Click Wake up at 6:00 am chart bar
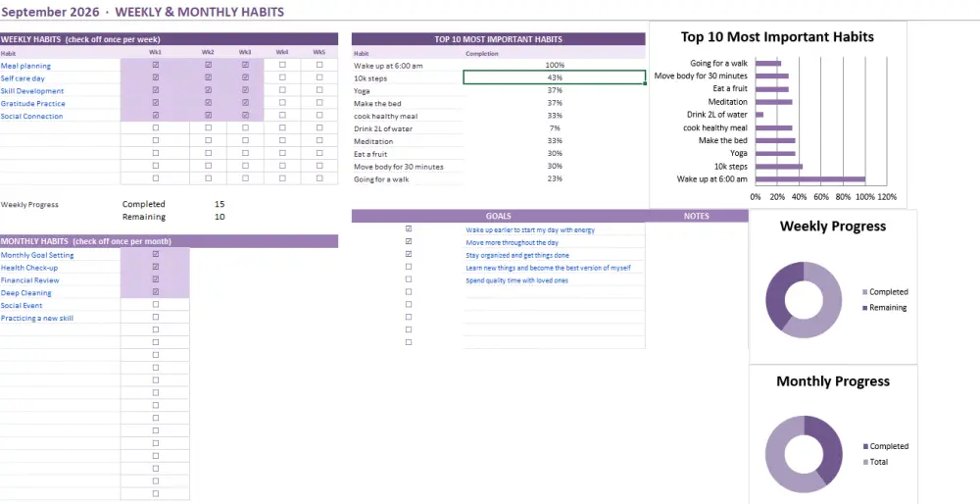This screenshot has height=504, width=980. [x=810, y=179]
